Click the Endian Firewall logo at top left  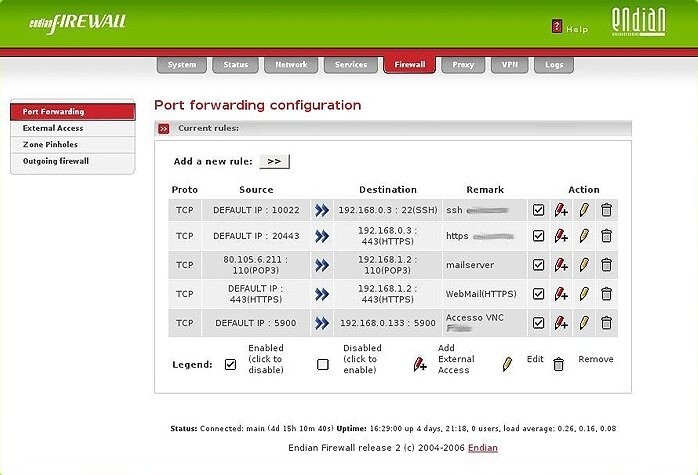click(x=78, y=23)
